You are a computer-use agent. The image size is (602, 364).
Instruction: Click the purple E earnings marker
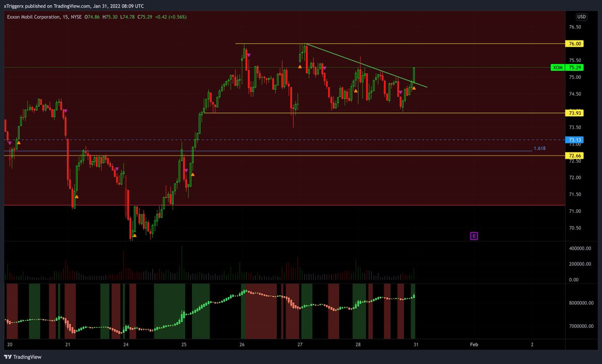[x=474, y=236]
